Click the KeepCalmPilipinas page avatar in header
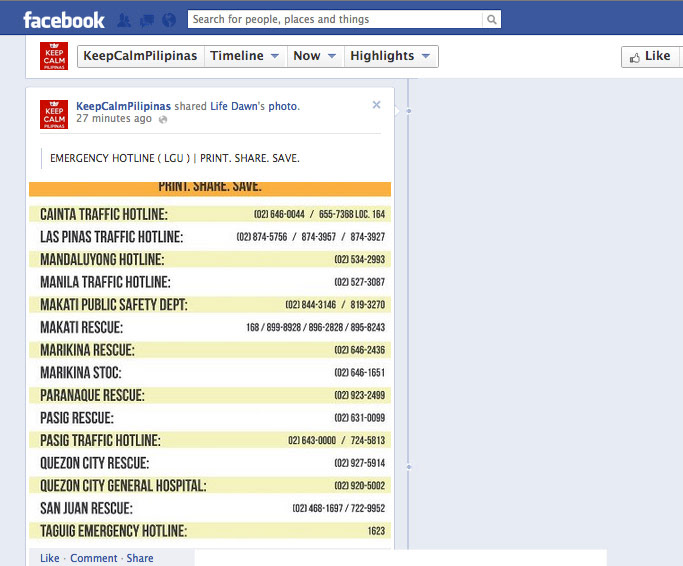 [54, 56]
